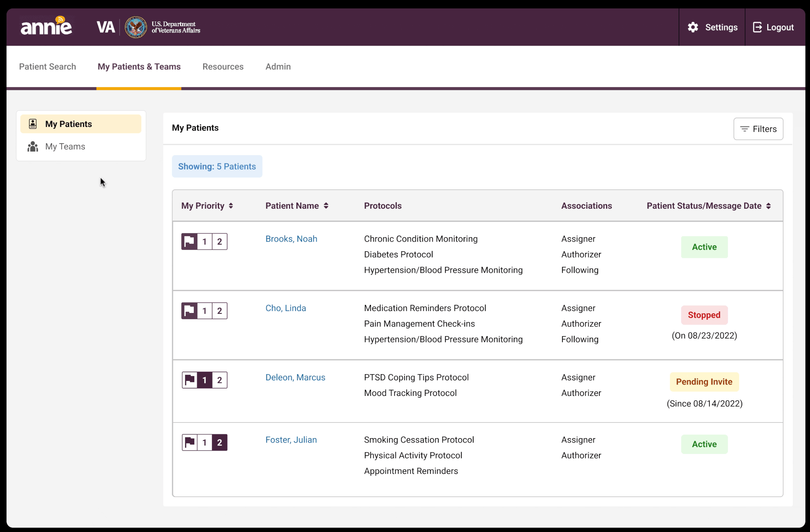
Task: Click the Logout icon
Action: pos(757,27)
